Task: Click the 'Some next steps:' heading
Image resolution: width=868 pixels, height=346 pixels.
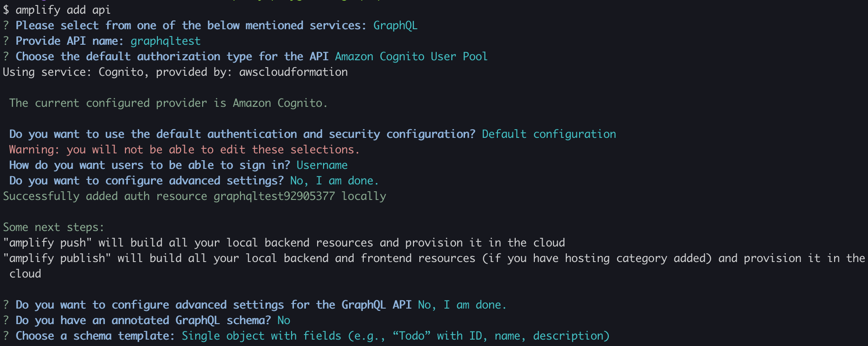Action: 54,227
